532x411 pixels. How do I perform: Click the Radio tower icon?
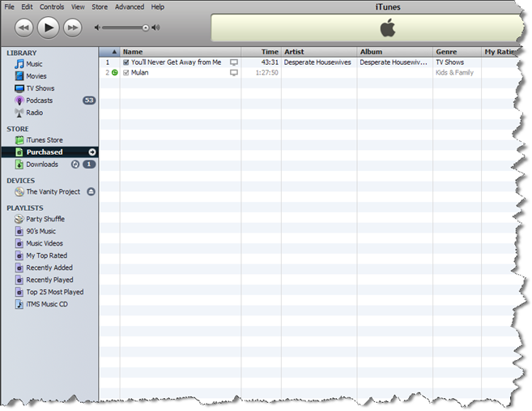(19, 113)
